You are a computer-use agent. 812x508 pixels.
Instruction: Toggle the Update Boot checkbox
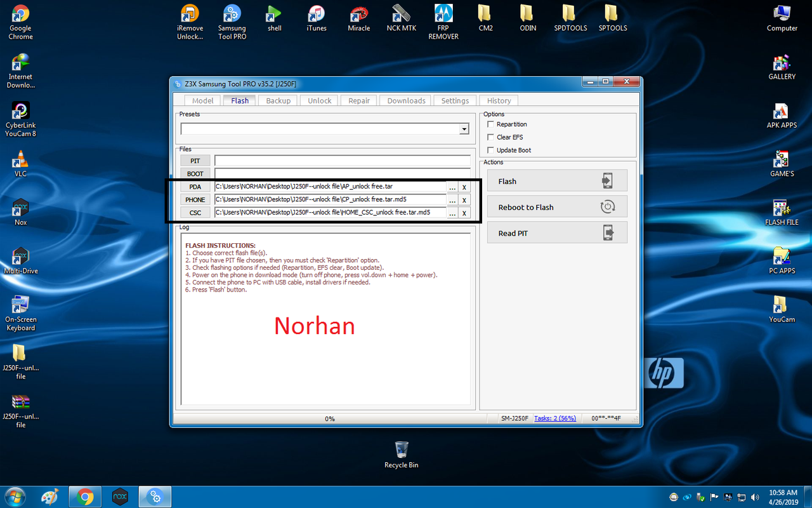tap(490, 150)
